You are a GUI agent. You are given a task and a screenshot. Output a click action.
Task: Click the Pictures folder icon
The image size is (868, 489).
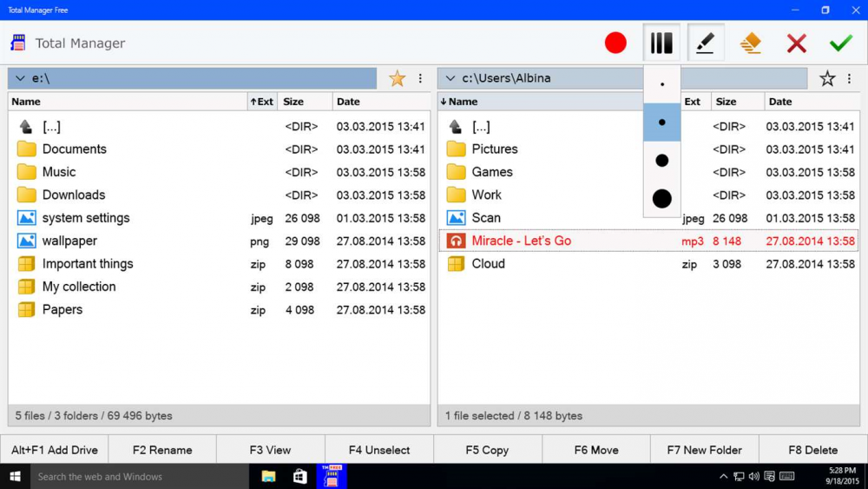[456, 149]
